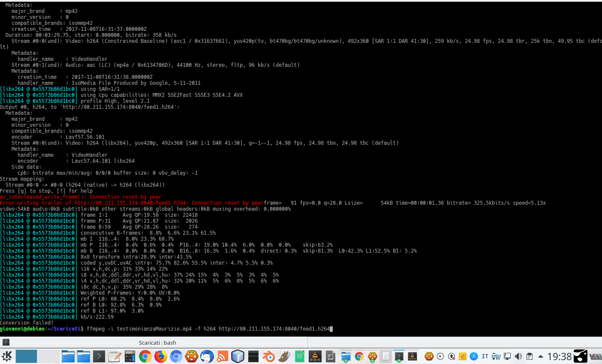This screenshot has width=602, height=364.
Task: Launch Blender from the panel
Action: point(269,356)
